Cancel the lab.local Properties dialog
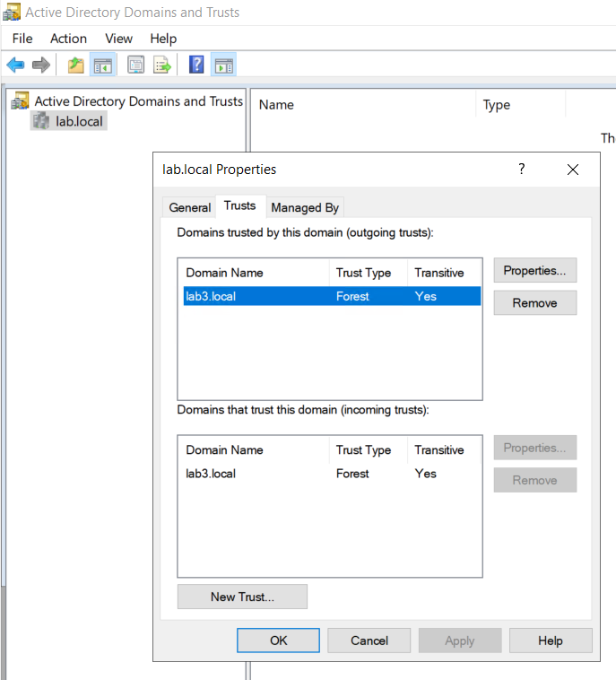616x680 pixels. [369, 641]
